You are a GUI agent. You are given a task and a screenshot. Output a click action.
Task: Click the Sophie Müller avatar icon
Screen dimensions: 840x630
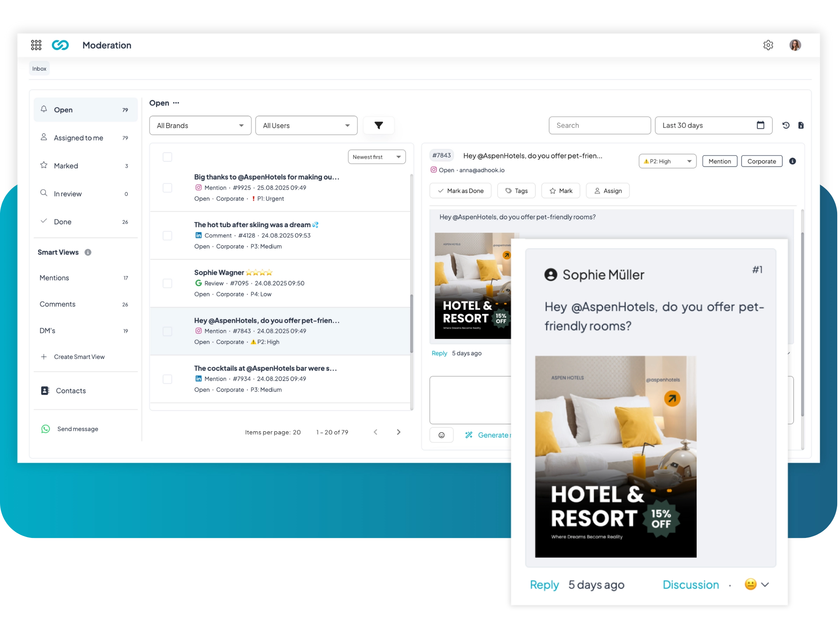551,274
